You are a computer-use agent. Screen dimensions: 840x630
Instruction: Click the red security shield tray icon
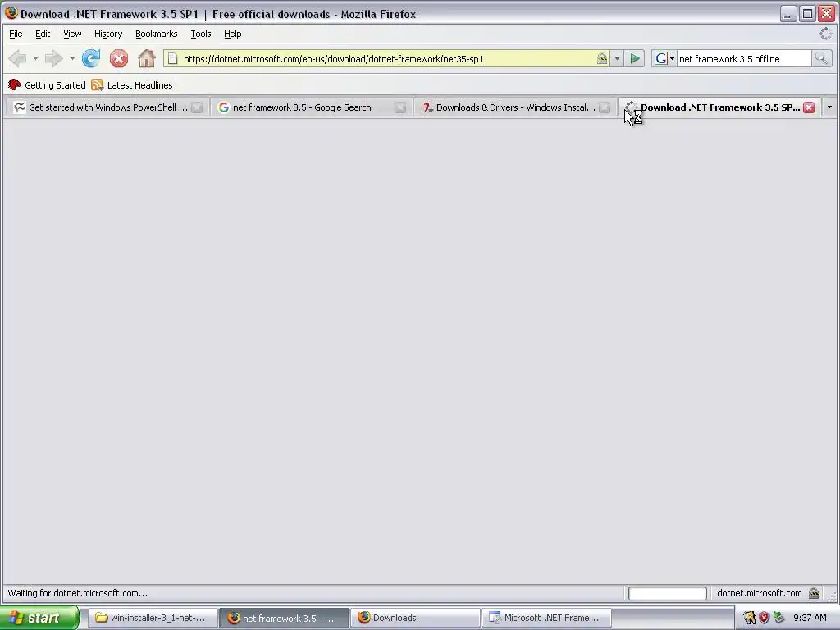coord(764,618)
